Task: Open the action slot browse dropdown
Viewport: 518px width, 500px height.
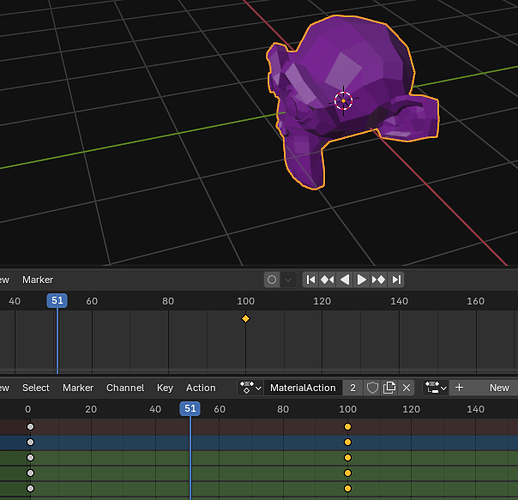Action: point(436,388)
